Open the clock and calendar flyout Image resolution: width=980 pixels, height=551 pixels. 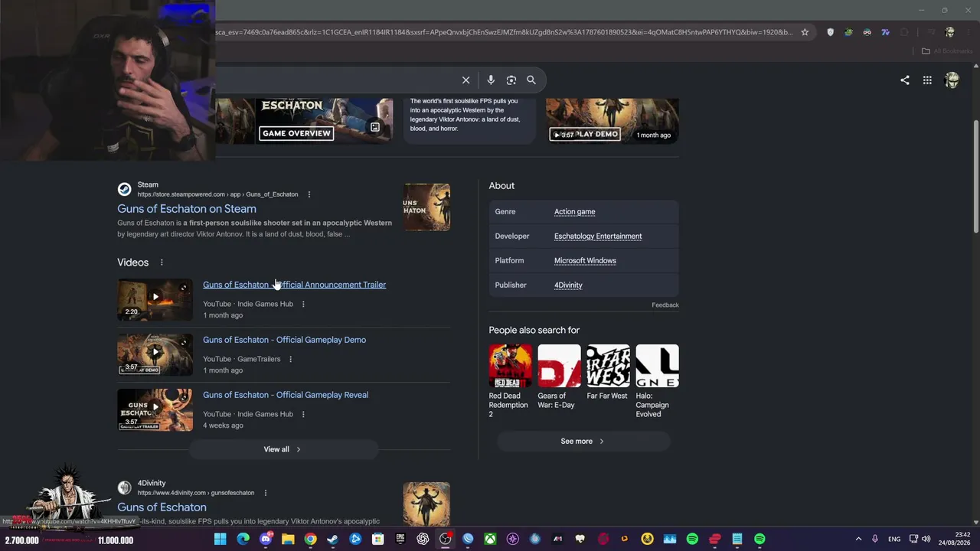954,539
